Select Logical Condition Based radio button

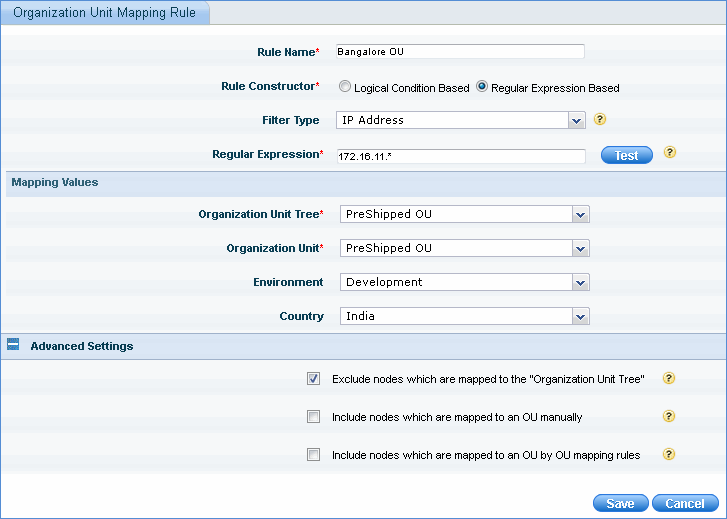point(345,87)
